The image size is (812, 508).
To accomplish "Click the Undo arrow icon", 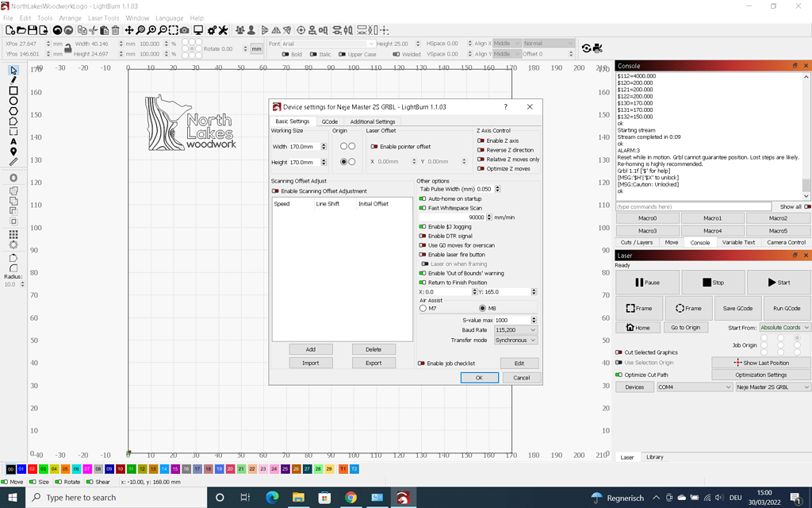I will pyautogui.click(x=57, y=31).
